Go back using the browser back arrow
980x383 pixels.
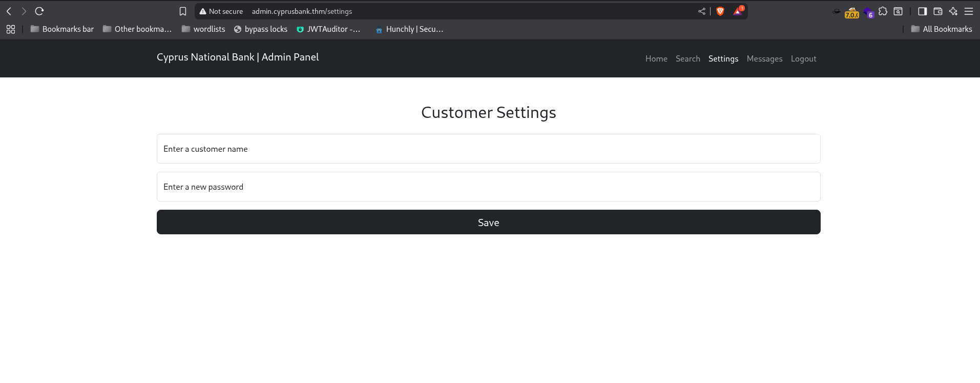(9, 11)
